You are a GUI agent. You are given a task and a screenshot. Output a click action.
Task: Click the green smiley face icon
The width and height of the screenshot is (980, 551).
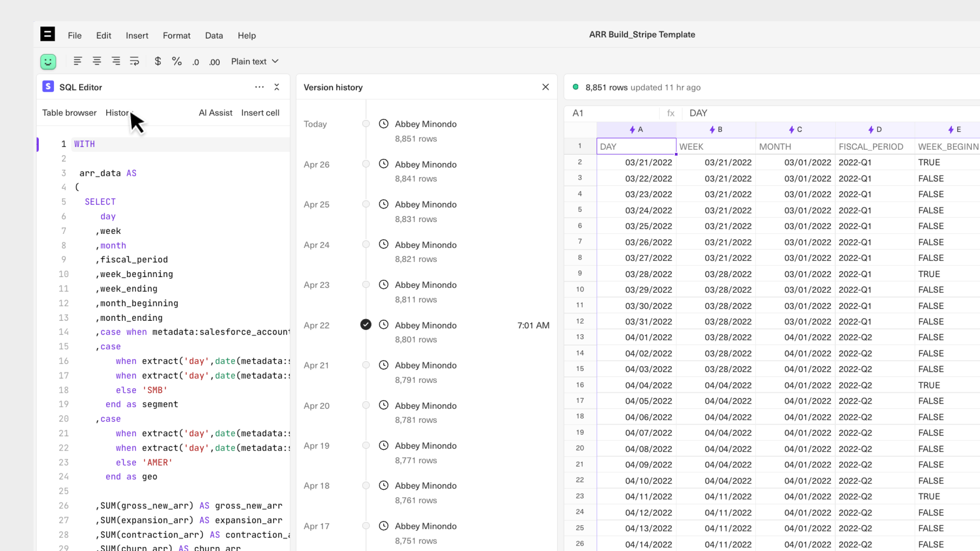coord(48,62)
